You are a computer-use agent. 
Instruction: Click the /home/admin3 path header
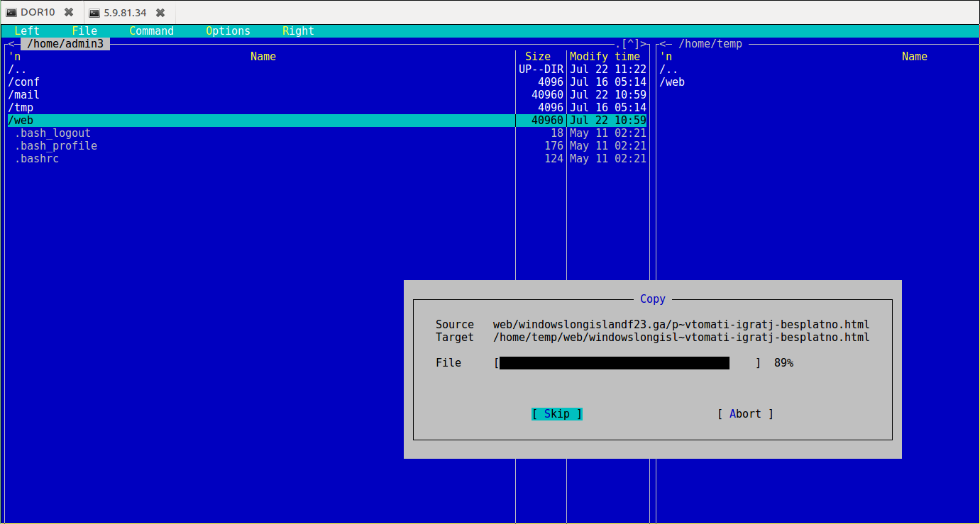point(65,44)
